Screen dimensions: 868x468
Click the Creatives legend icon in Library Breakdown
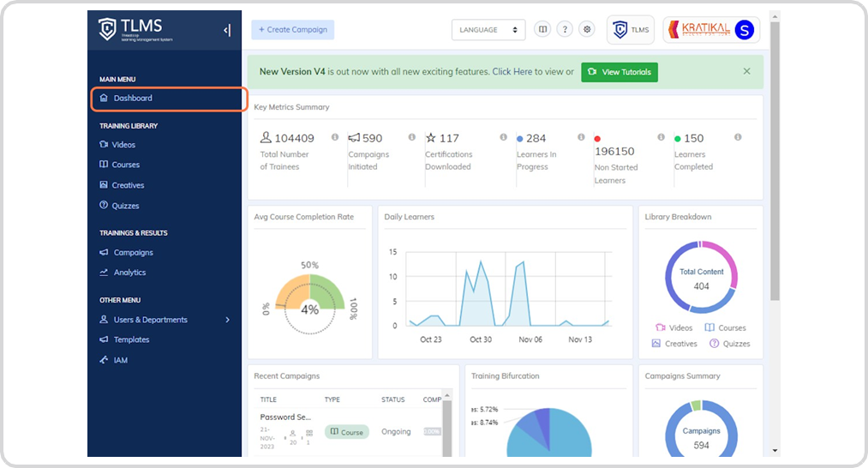coord(656,344)
